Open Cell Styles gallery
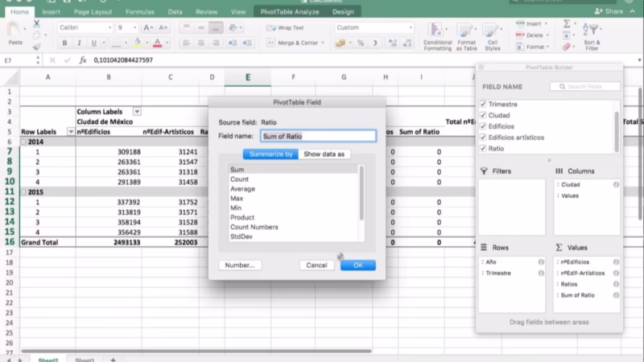This screenshot has width=644, height=362. click(492, 35)
